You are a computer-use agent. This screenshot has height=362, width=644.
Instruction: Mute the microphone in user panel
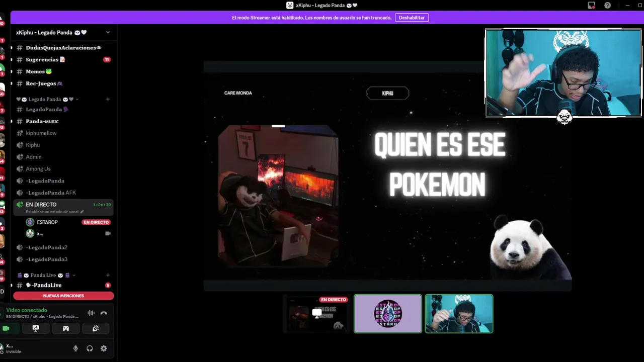[75, 348]
